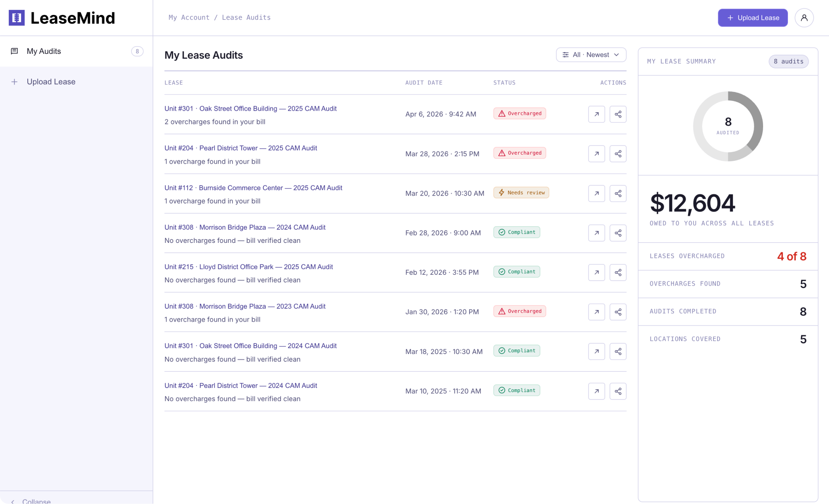Open Unit #112 Burnside Commerce Center audit link
829x504 pixels.
[x=253, y=188]
